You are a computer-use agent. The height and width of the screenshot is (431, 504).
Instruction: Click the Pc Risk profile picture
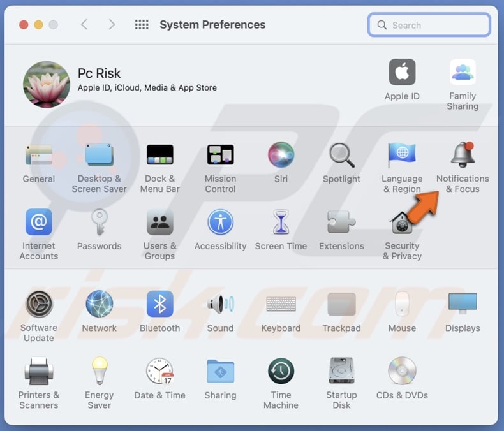tap(47, 84)
